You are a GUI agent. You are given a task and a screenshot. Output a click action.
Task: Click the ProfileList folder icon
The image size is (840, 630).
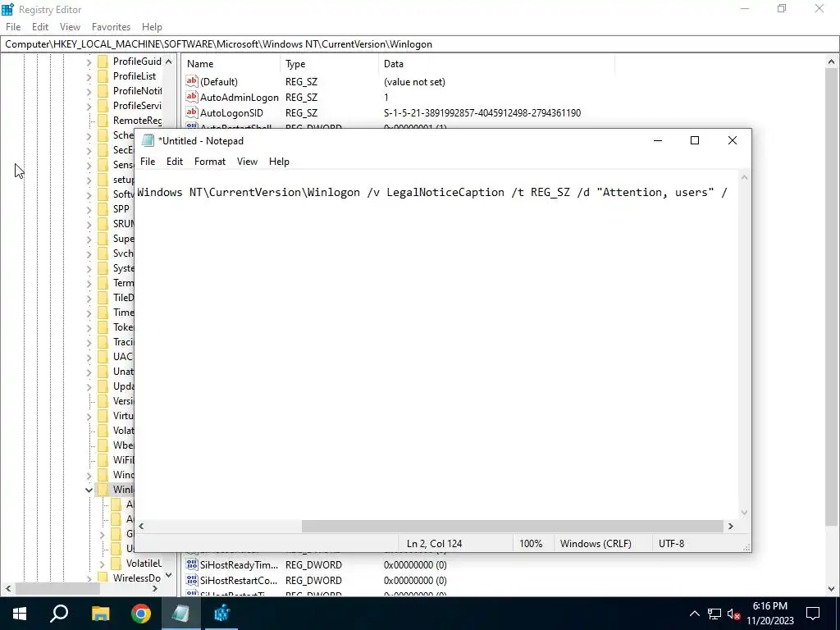[103, 76]
